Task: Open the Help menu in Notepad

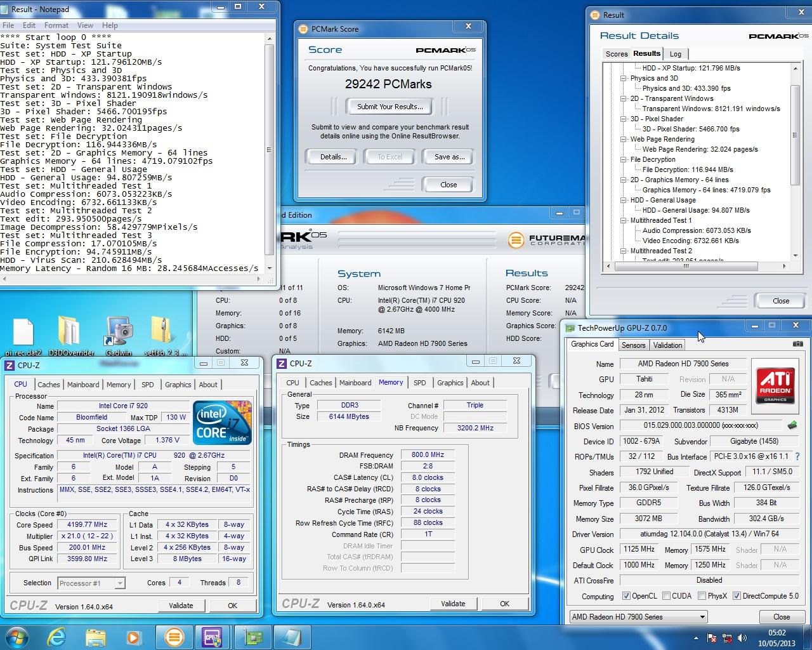Action: [110, 25]
